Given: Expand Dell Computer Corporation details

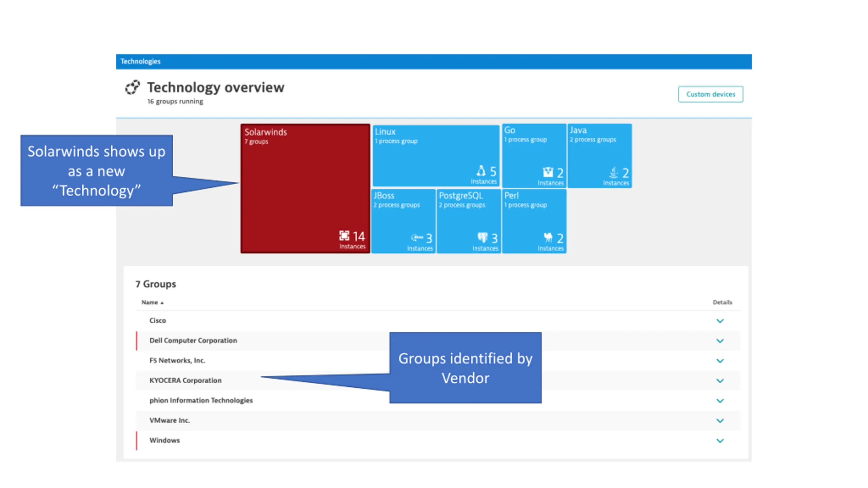Looking at the screenshot, I should point(720,341).
